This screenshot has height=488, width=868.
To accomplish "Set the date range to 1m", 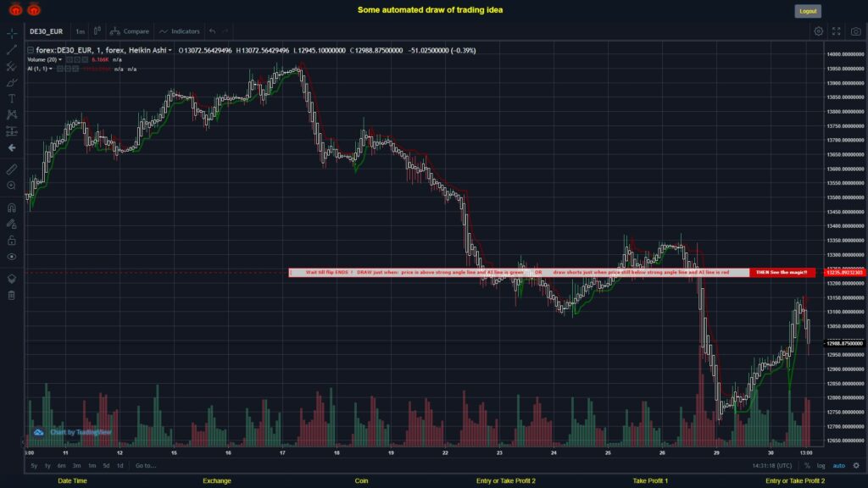I will [92, 466].
